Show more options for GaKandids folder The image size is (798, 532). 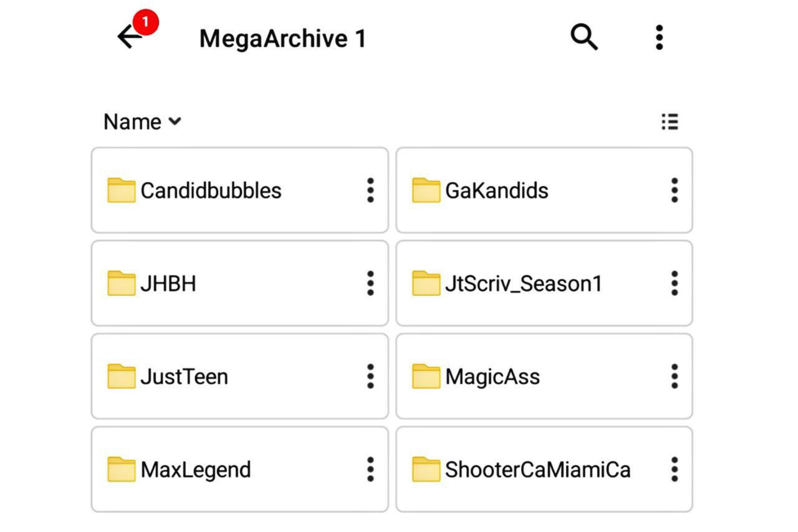(x=674, y=190)
